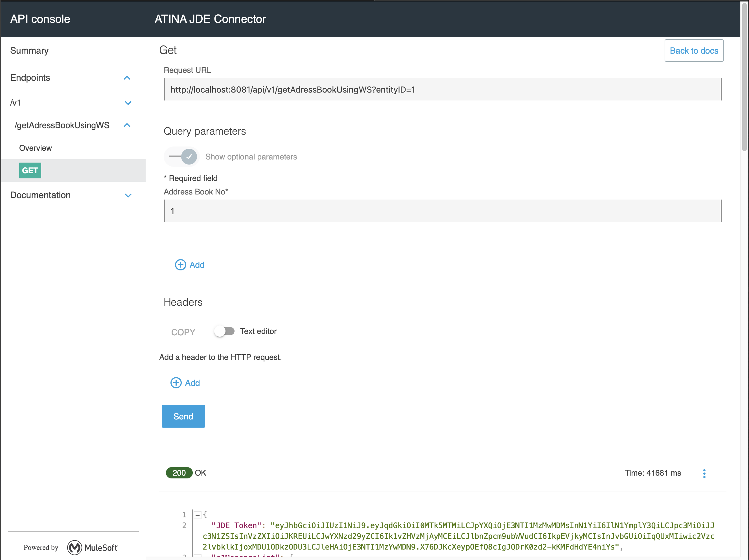The image size is (749, 560).
Task: Click the Address Book No input field
Action: (442, 211)
